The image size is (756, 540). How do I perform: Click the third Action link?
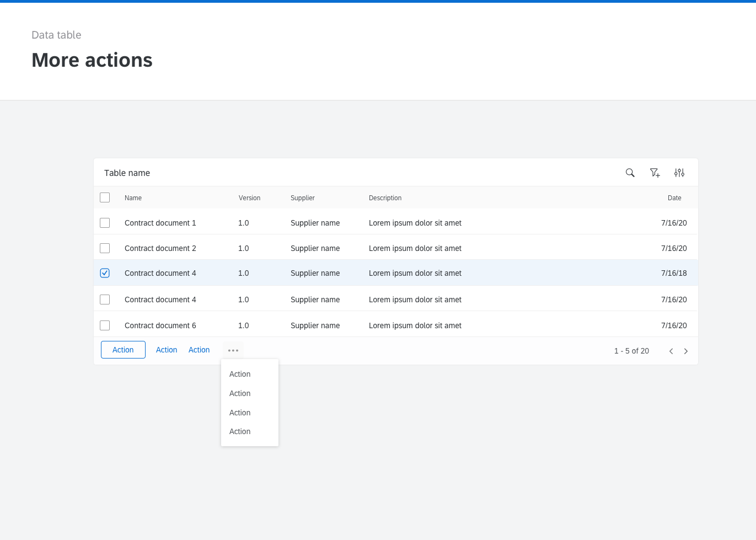pos(199,349)
